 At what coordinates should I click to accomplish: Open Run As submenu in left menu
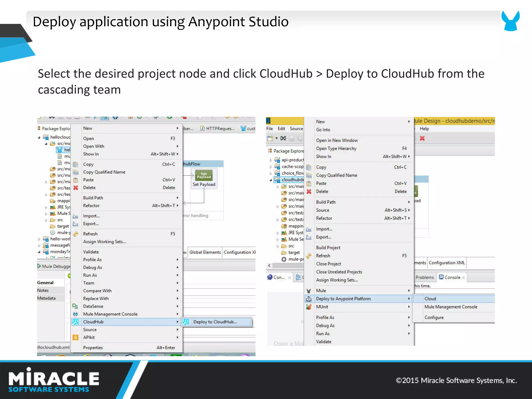click(x=127, y=275)
